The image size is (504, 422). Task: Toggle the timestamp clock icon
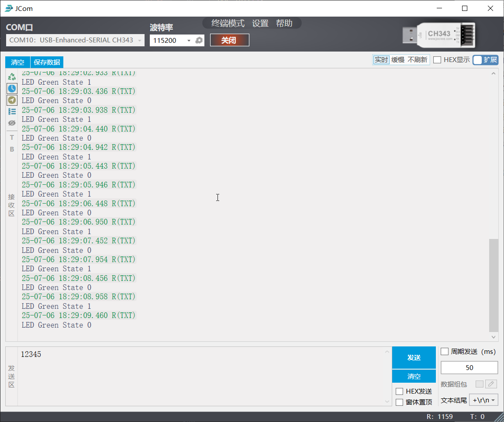(12, 88)
